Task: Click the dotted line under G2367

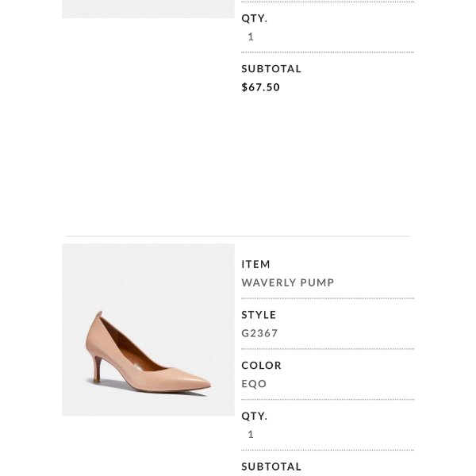Action: coord(328,349)
